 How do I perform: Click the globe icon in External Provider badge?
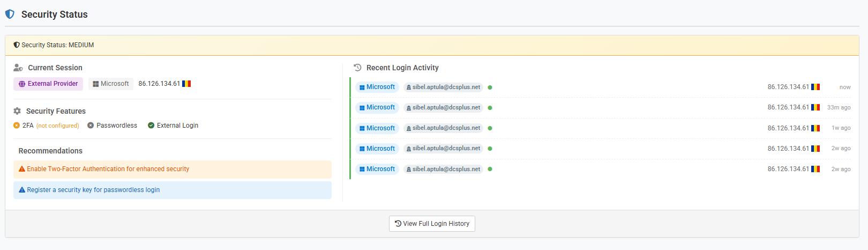click(22, 84)
